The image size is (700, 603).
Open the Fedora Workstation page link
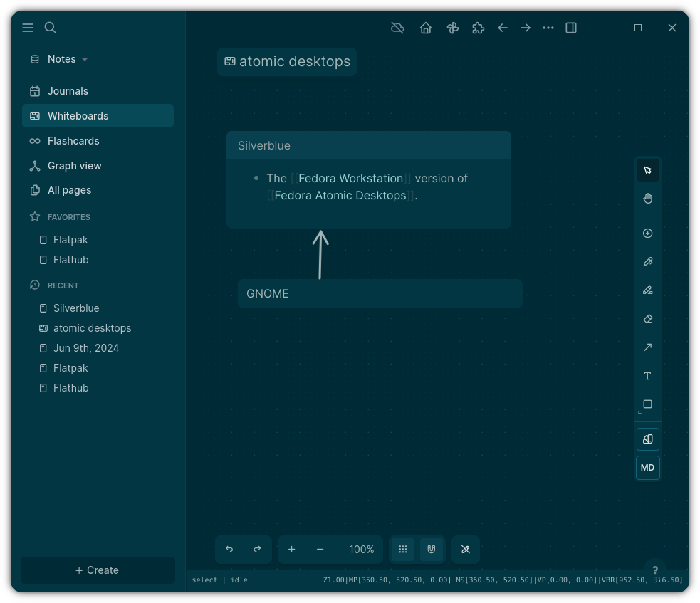350,178
